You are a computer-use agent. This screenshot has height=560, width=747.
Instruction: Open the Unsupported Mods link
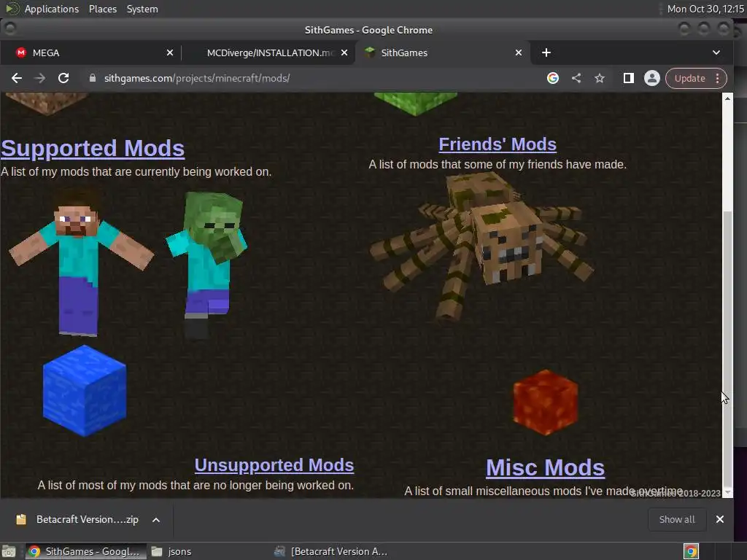click(274, 464)
